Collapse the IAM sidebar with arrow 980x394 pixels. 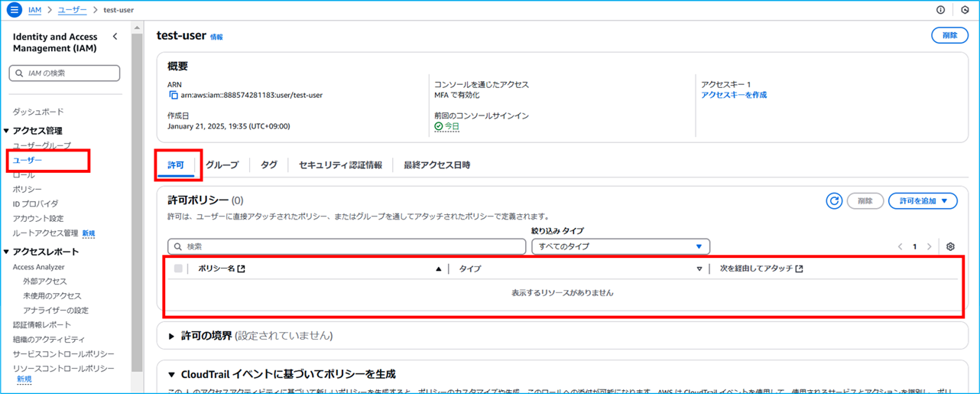coord(115,37)
